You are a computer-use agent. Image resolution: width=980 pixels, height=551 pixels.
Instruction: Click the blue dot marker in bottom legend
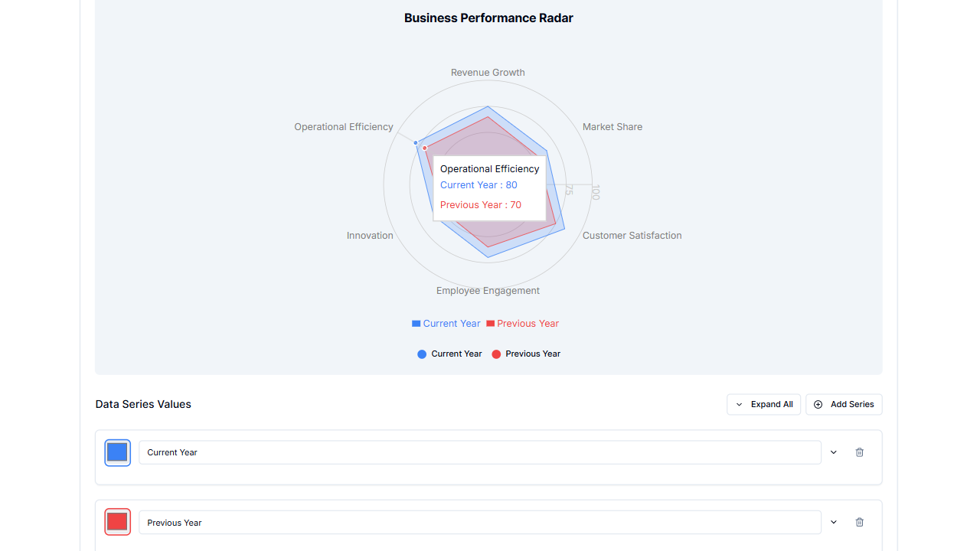(x=422, y=354)
